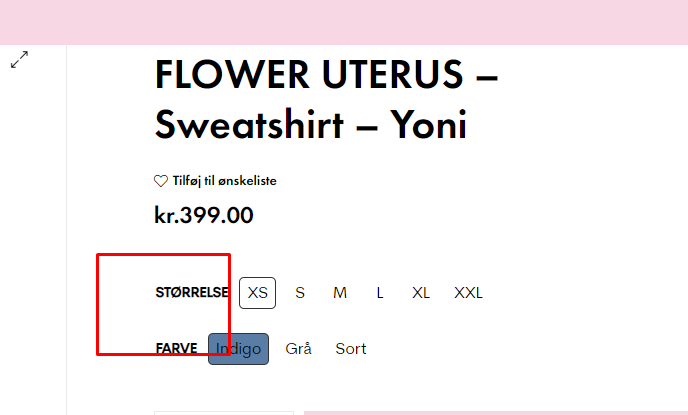Pick the Sort color option
Screen dimensions: 688x415
[x=351, y=349]
